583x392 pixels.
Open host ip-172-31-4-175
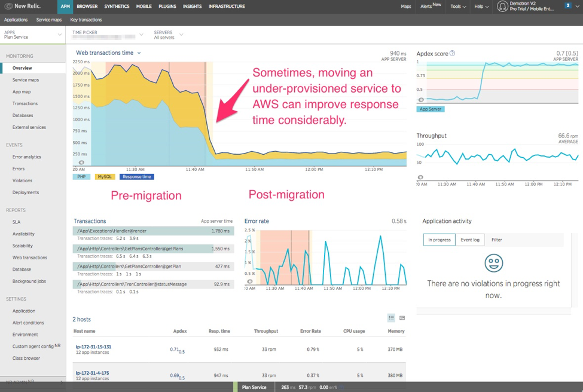click(92, 373)
